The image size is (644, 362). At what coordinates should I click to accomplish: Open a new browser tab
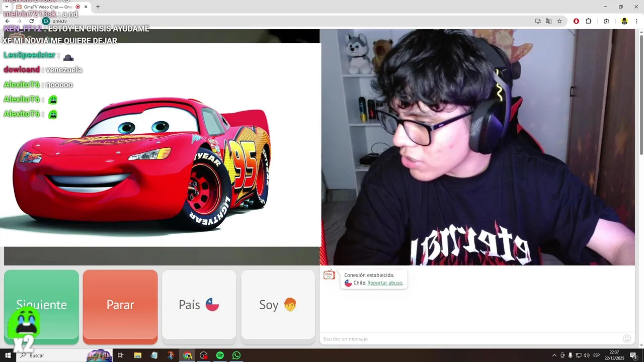click(98, 7)
